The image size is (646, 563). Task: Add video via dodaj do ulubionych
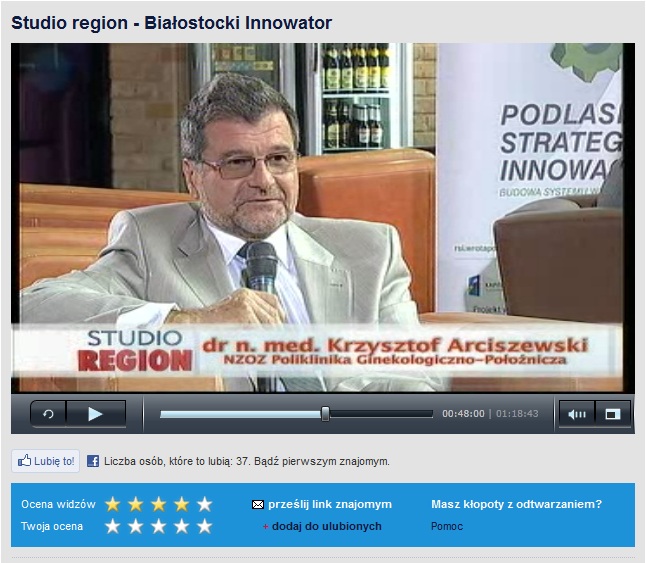(x=327, y=526)
